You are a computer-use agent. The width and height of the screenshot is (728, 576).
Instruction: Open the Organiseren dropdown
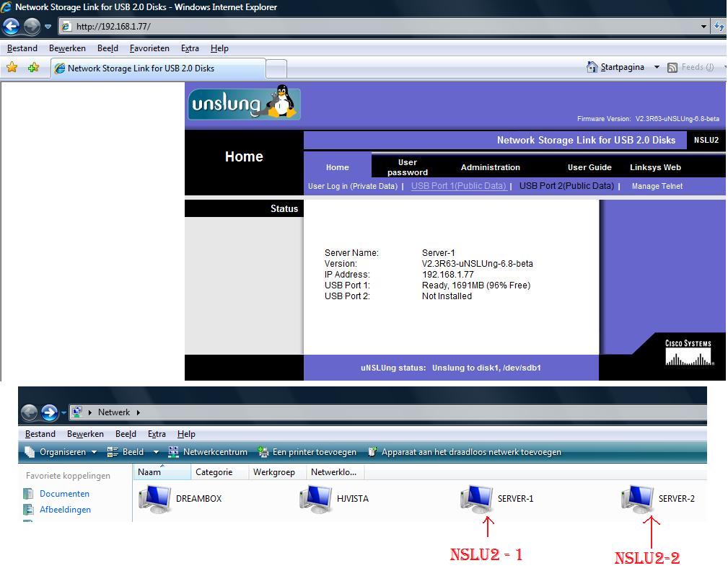click(61, 452)
